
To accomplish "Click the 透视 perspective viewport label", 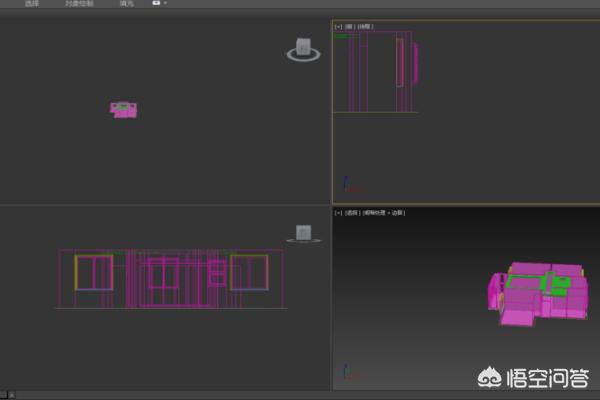I will tap(352, 212).
